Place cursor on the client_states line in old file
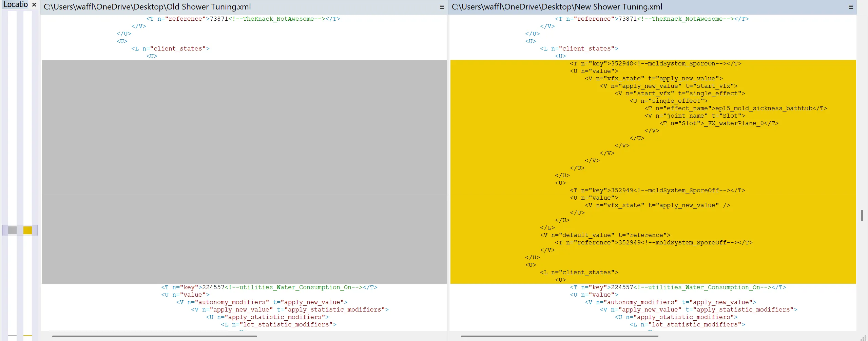 (x=170, y=48)
